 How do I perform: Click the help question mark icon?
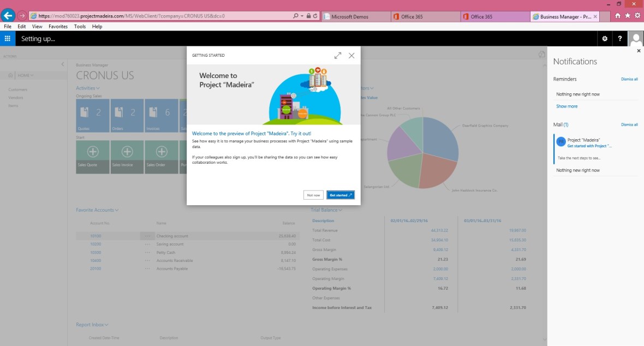pos(620,39)
